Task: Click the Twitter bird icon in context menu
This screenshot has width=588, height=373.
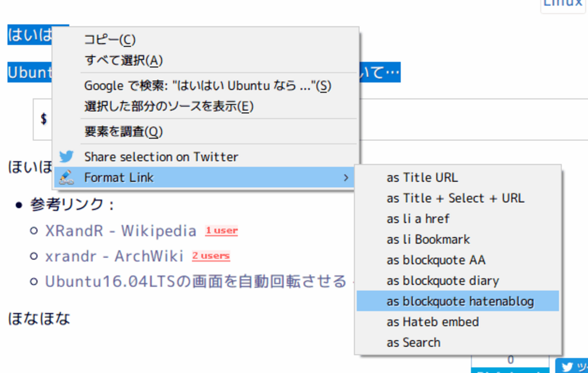Action: point(66,157)
